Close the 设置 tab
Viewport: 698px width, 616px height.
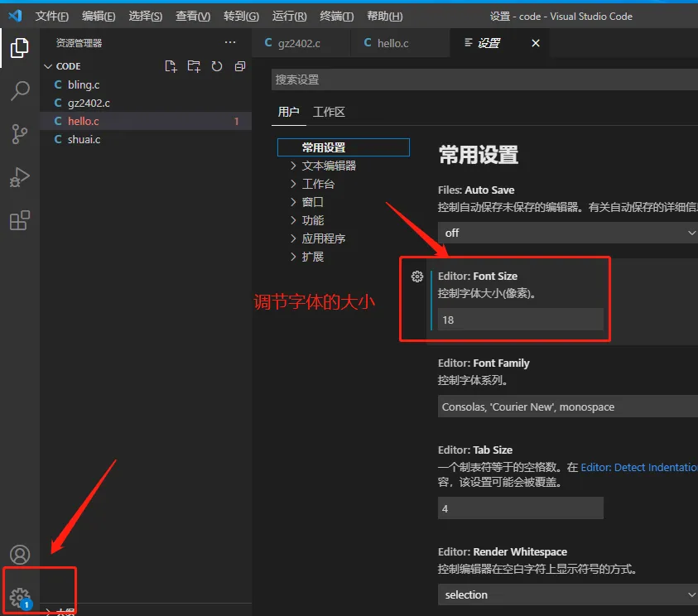point(536,43)
